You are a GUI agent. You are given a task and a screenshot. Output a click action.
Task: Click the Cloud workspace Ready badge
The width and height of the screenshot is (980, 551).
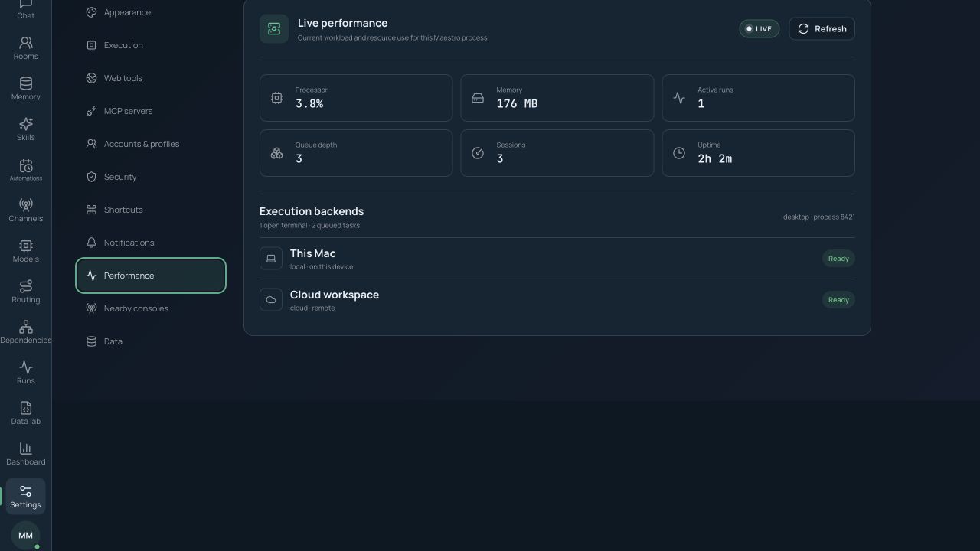click(838, 300)
